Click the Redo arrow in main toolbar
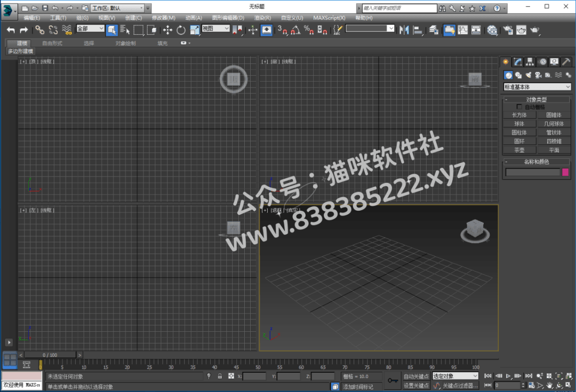Viewport: 576px width, 392px height. coord(24,30)
